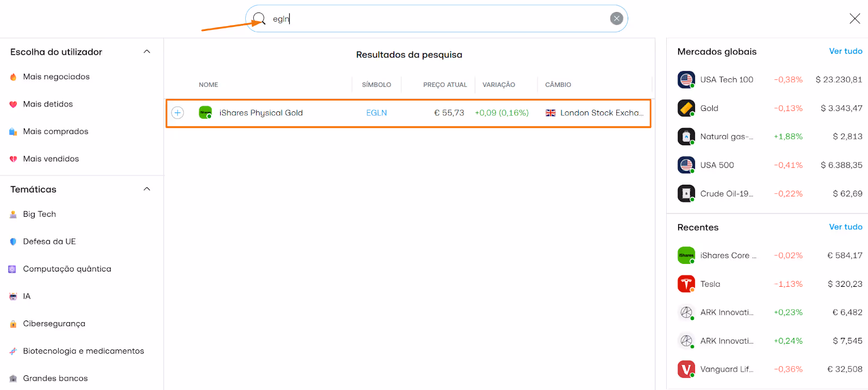Click the iShares Physical Gold logo icon
Screen dimensions: 868x390
pos(205,112)
